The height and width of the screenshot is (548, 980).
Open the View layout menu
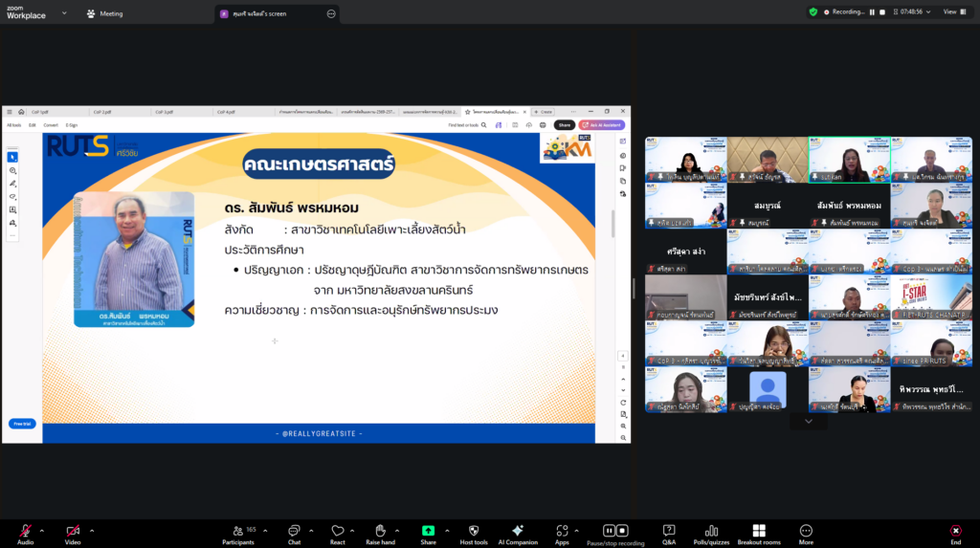coord(954,11)
